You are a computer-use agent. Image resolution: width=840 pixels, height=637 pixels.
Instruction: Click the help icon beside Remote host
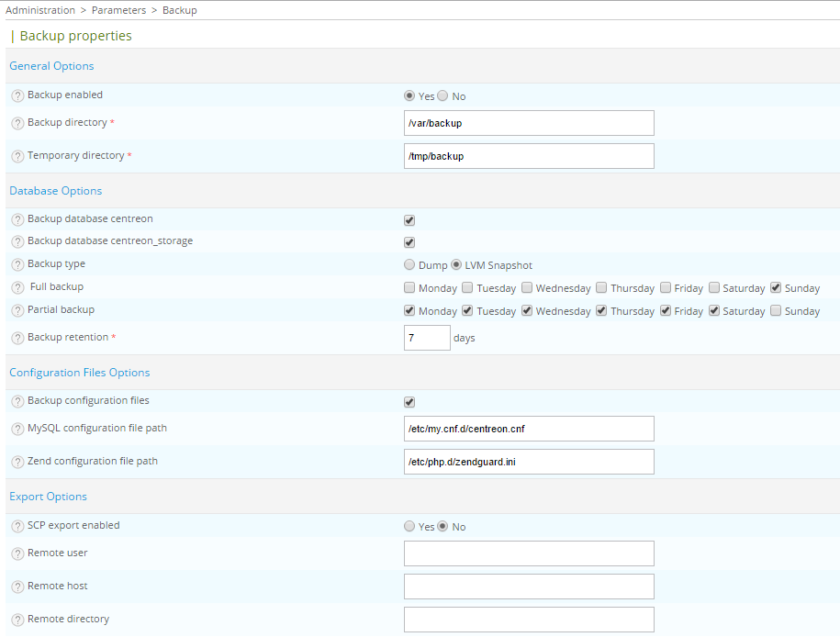[17, 586]
